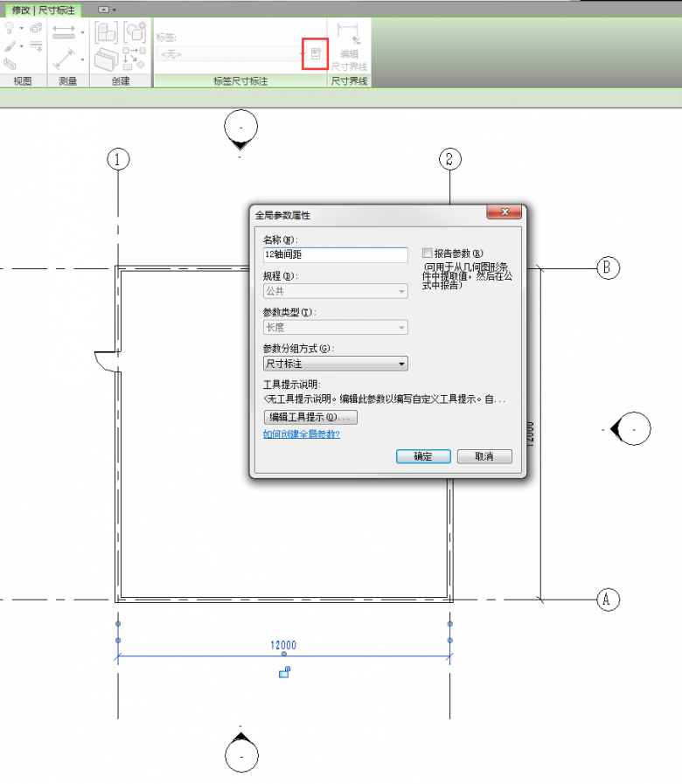Enable the 报告参数 checkbox
The width and height of the screenshot is (682, 784).
pyautogui.click(x=428, y=253)
